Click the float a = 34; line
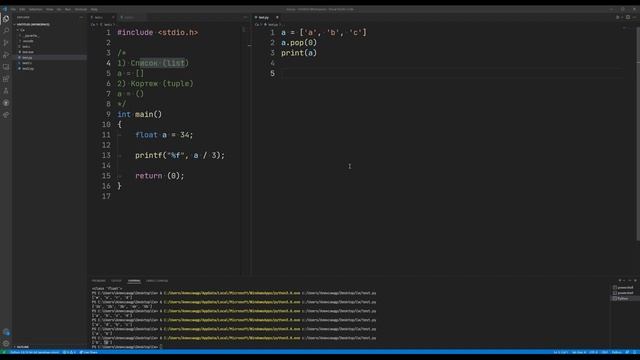 [164, 135]
